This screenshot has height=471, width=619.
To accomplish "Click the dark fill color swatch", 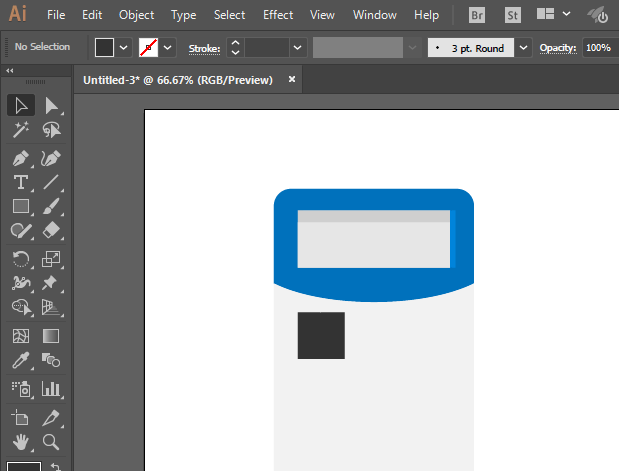I will pos(105,47).
